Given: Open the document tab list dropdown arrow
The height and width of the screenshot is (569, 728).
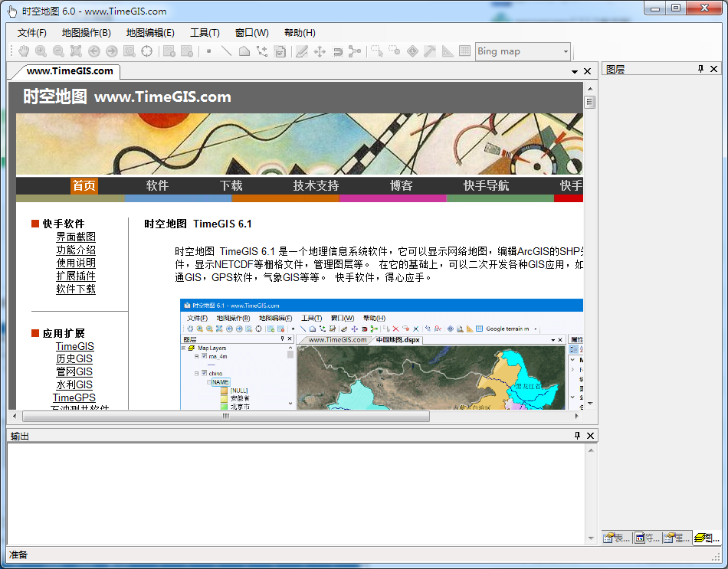Looking at the screenshot, I should [x=574, y=71].
